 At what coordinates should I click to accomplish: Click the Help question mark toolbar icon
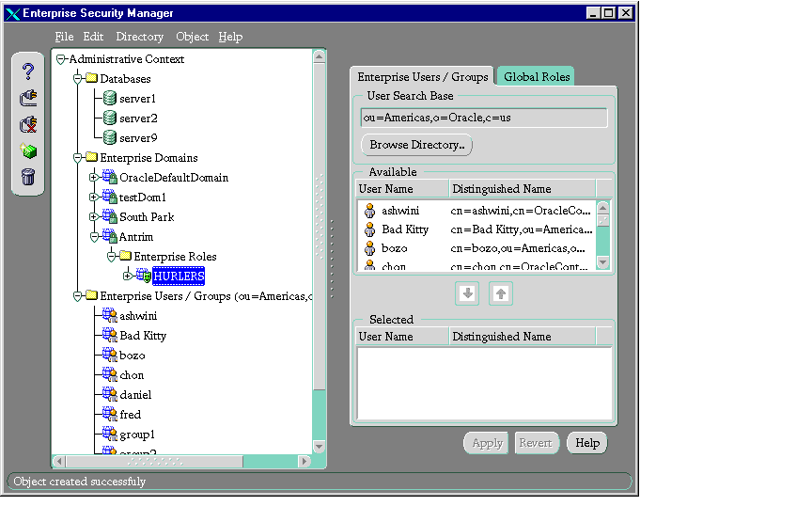tap(28, 71)
